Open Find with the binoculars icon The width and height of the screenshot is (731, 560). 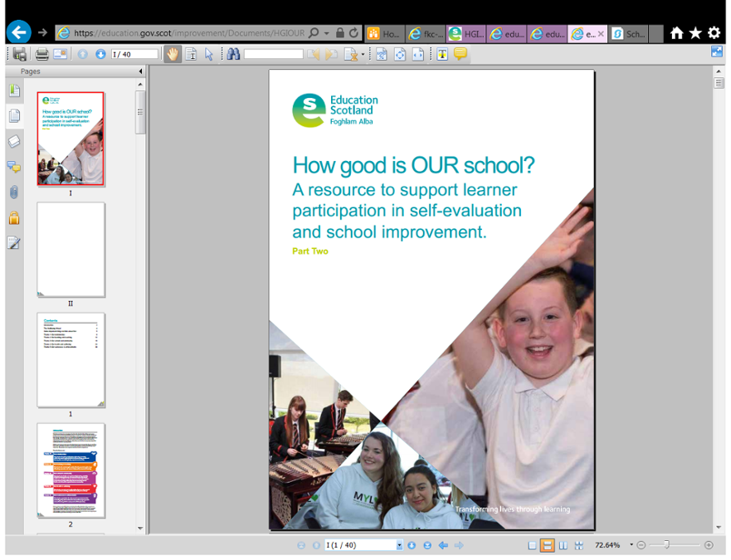(x=233, y=55)
